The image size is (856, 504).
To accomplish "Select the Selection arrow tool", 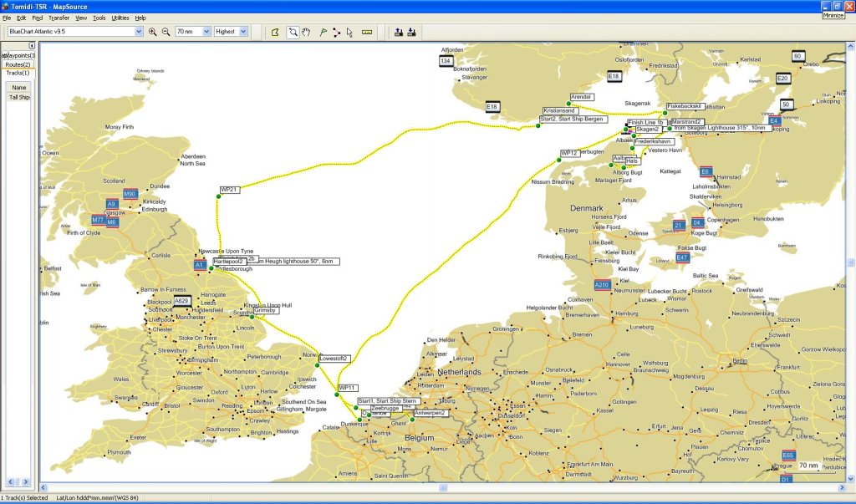I will [349, 33].
